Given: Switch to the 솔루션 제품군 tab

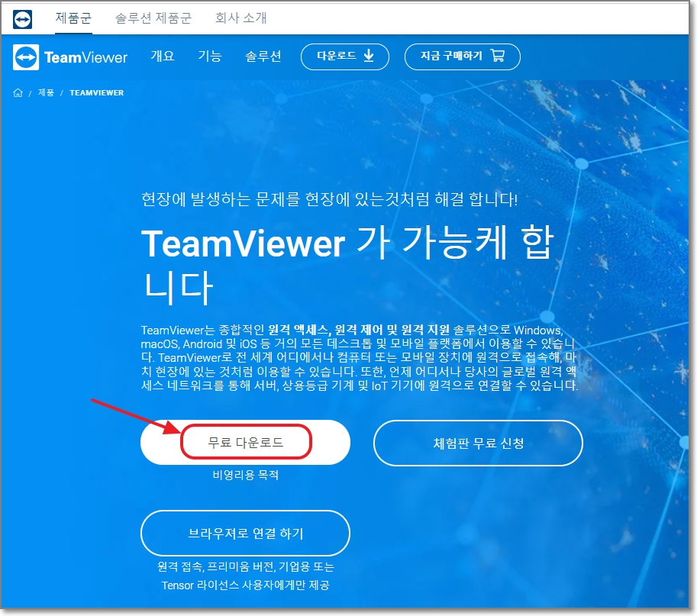Looking at the screenshot, I should click(153, 18).
